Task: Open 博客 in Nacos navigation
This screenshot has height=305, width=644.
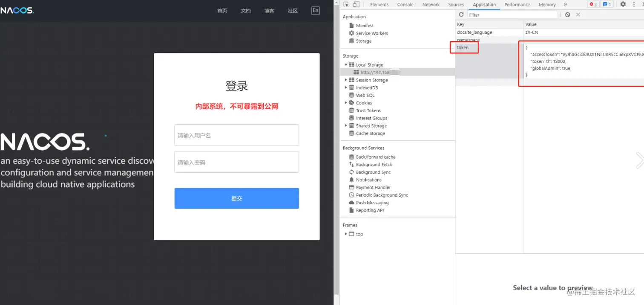Action: pyautogui.click(x=269, y=11)
